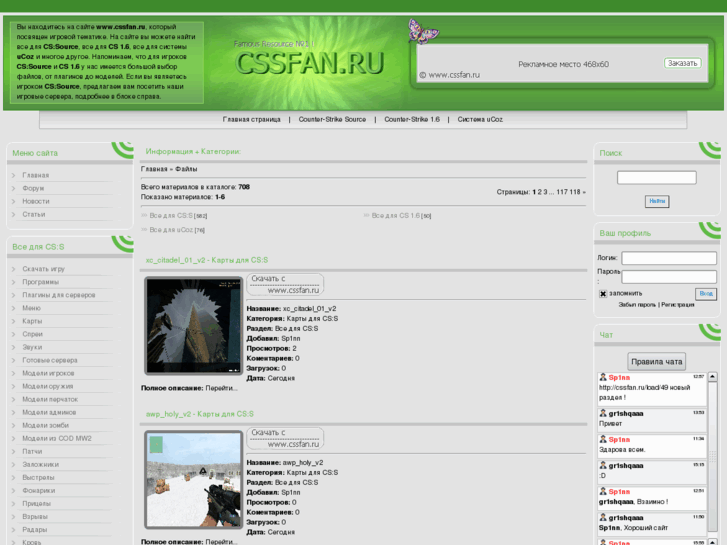Open 'Все для uCoz' category link
The height and width of the screenshot is (545, 727).
coord(171,230)
